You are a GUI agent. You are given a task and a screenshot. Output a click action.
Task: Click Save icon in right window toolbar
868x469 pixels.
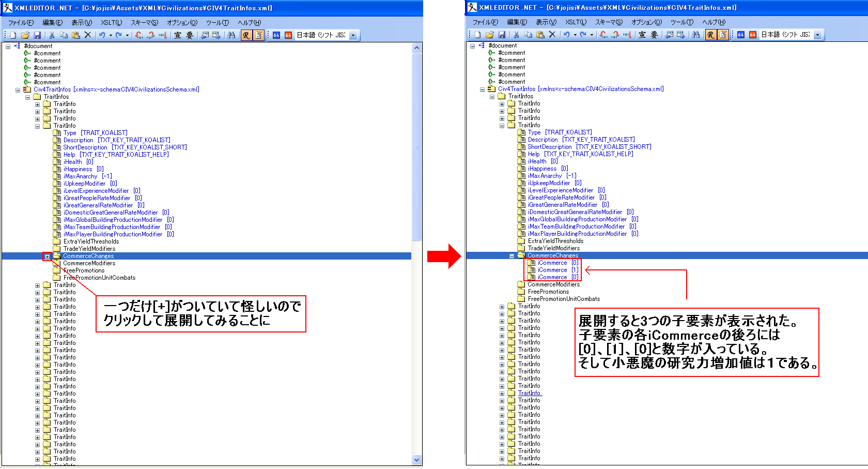tap(502, 35)
